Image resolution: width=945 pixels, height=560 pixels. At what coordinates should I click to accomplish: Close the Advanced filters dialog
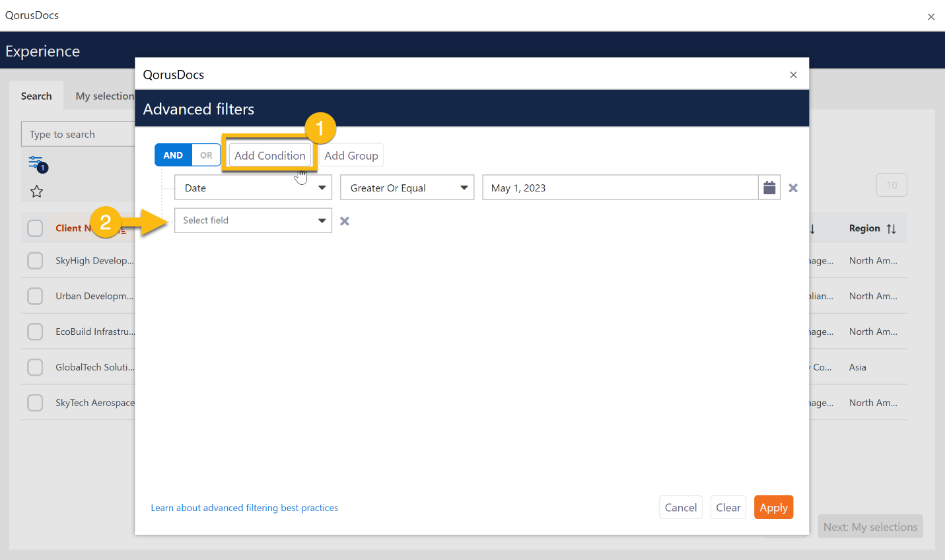pyautogui.click(x=793, y=75)
